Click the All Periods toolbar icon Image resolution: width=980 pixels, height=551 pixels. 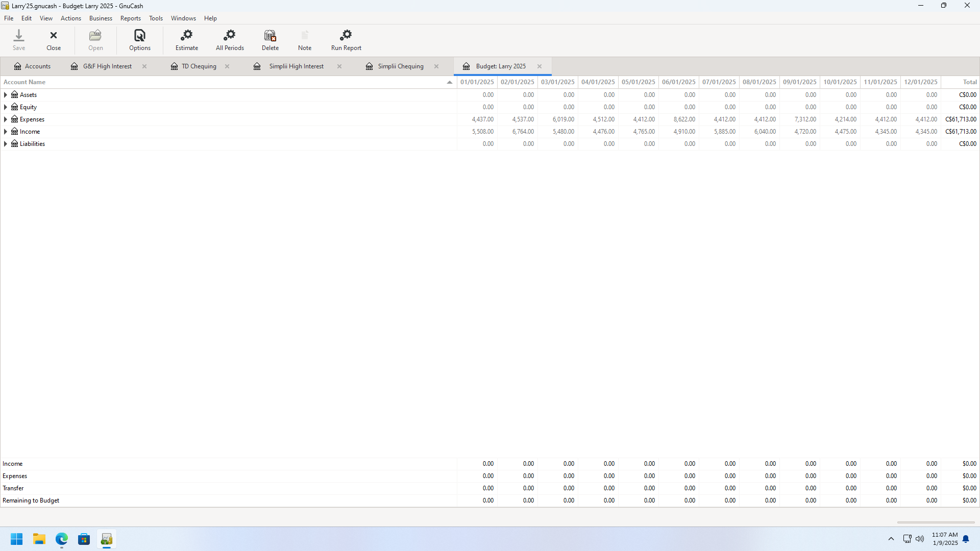pyautogui.click(x=230, y=40)
